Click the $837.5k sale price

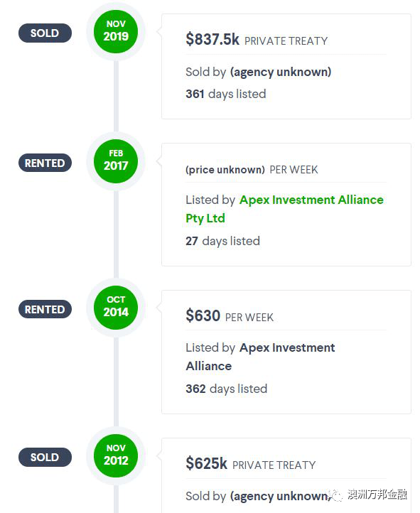[212, 39]
